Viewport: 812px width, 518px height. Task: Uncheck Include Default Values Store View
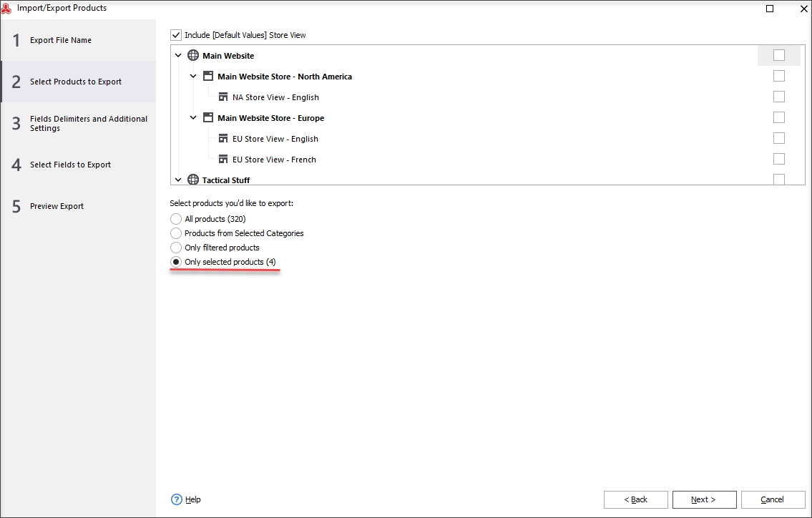point(176,35)
